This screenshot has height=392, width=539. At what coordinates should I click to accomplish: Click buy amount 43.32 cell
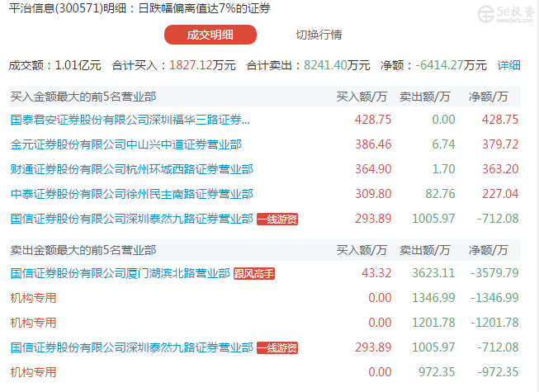tap(376, 273)
